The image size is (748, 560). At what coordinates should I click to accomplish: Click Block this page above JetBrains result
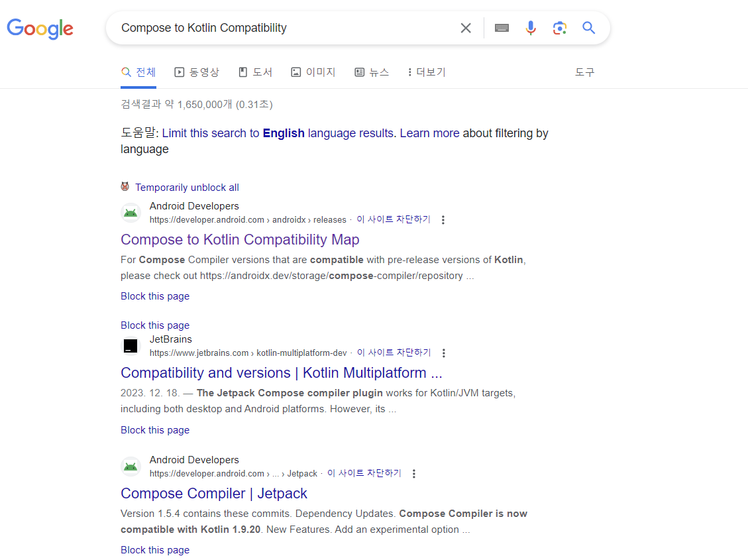155,325
